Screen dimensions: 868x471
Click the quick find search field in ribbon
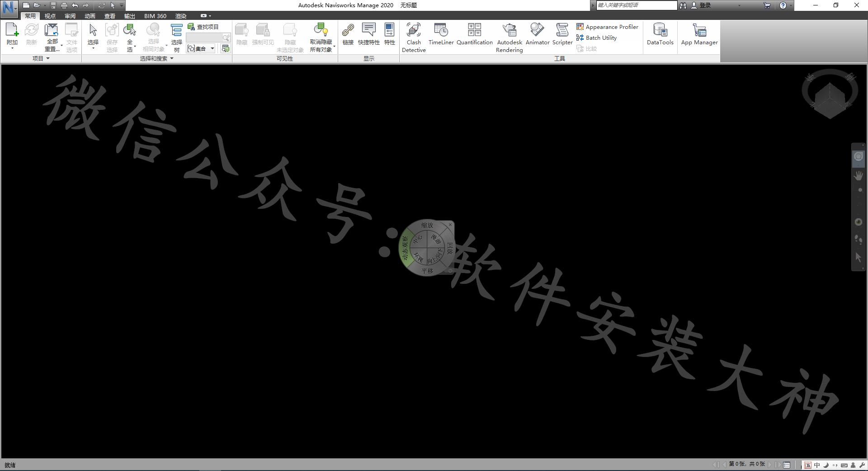click(208, 38)
